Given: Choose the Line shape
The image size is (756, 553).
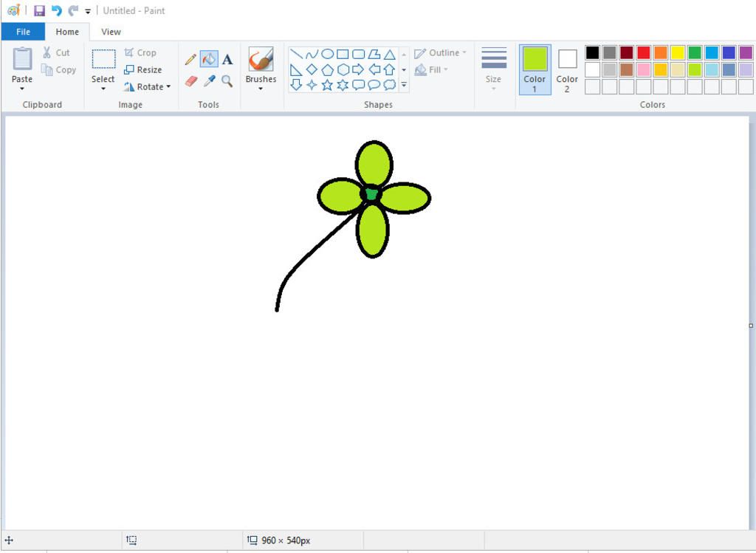Looking at the screenshot, I should [x=297, y=54].
